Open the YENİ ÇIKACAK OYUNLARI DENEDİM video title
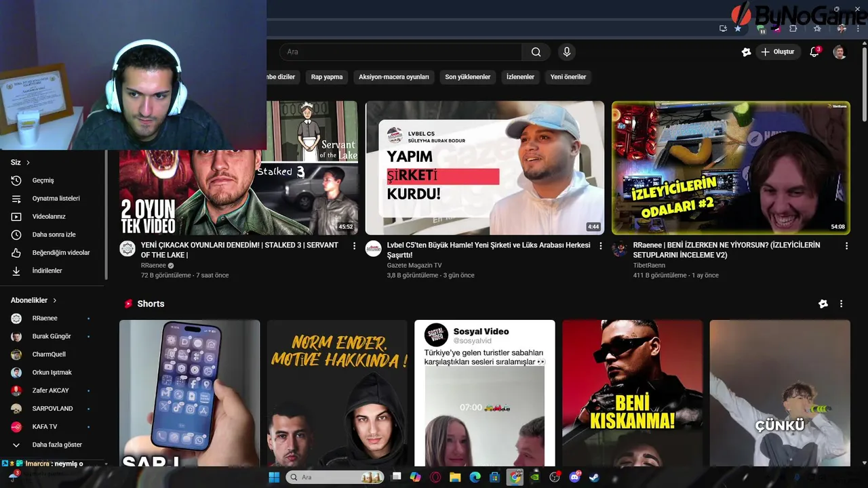Image resolution: width=868 pixels, height=488 pixels. [x=239, y=250]
